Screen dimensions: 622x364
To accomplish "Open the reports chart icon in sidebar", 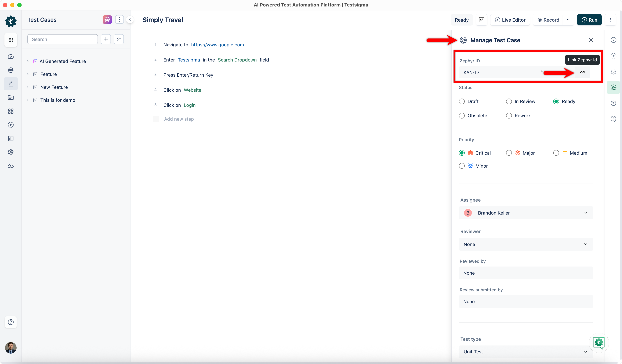I will 11,139.
